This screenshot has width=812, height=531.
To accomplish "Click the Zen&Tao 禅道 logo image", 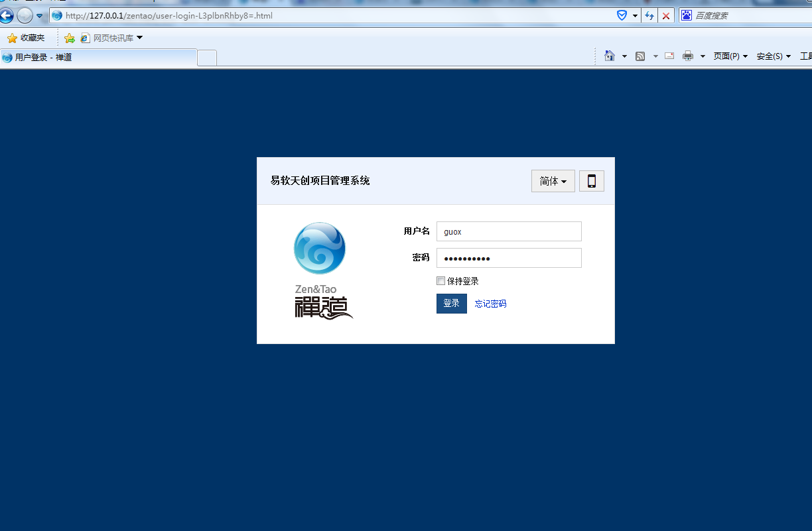I will click(x=323, y=270).
